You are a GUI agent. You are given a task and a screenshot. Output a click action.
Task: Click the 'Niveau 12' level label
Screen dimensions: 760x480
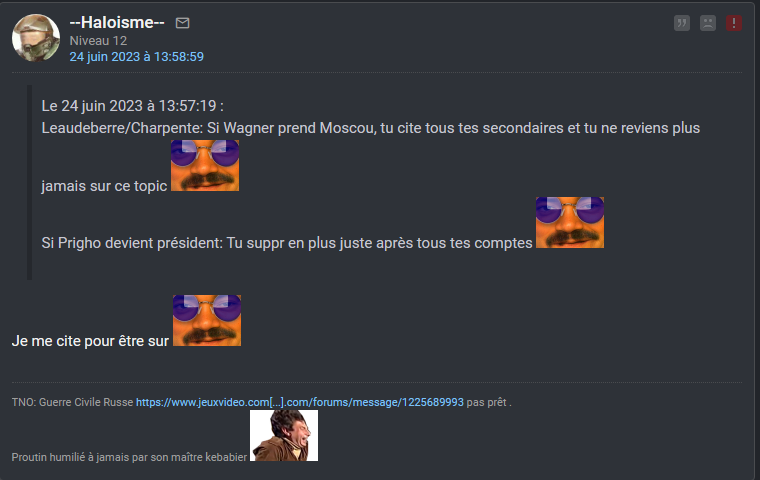pyautogui.click(x=98, y=41)
